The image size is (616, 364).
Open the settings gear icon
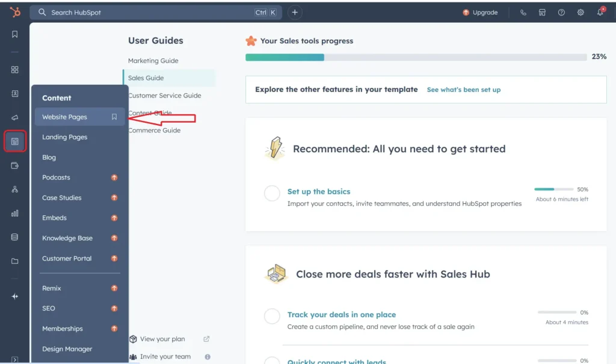point(581,12)
